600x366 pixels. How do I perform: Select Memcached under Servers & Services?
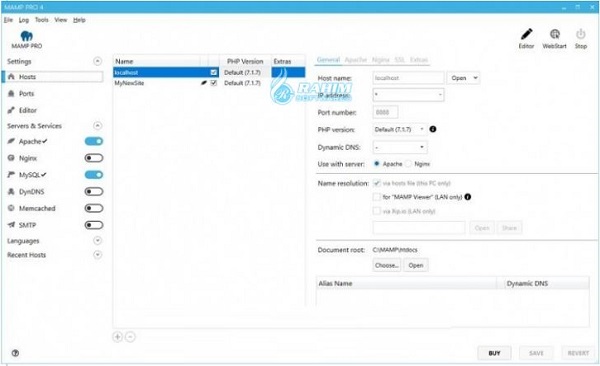[x=37, y=208]
